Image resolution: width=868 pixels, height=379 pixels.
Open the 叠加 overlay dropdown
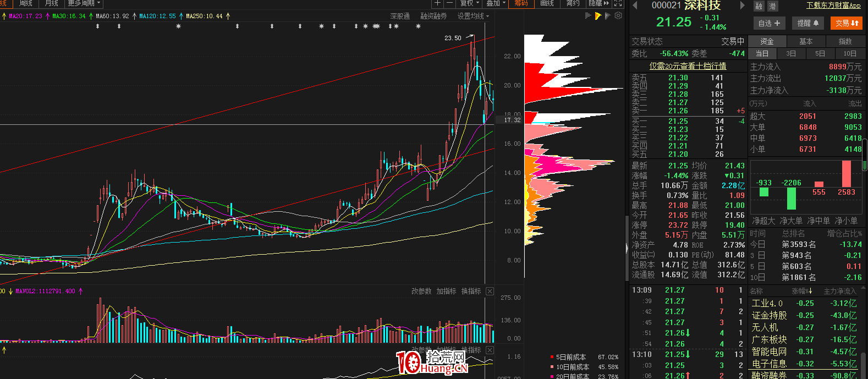tap(496, 3)
